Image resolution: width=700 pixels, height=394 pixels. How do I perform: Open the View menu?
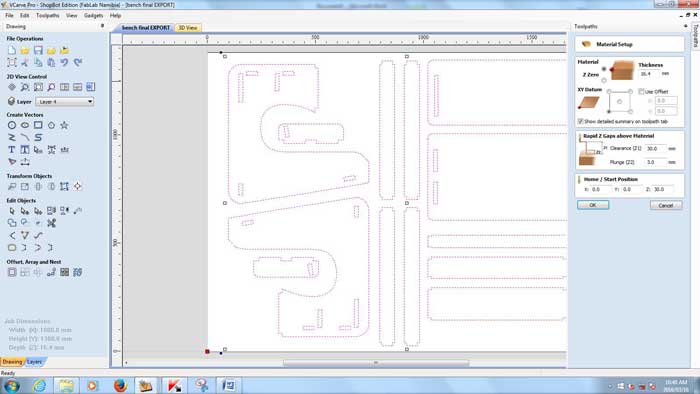(x=71, y=16)
